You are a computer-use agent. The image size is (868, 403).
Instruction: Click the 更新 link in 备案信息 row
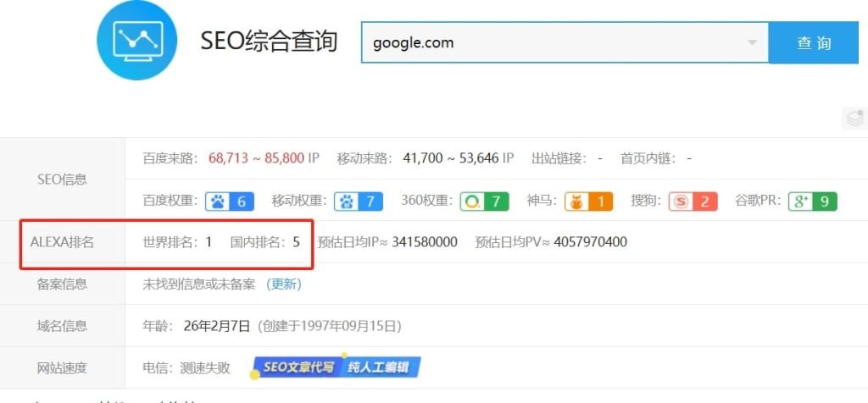283,284
